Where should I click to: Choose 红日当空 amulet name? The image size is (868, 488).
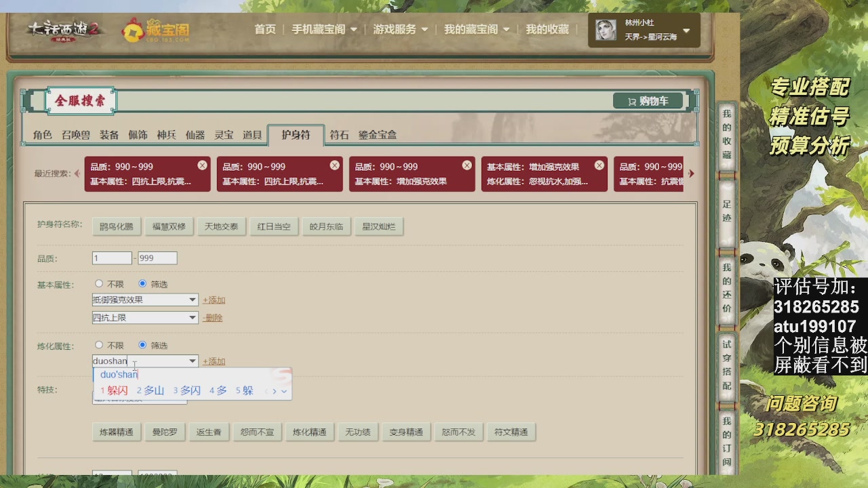tap(274, 226)
